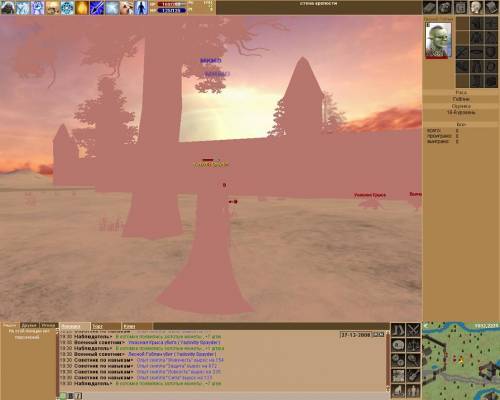500x400 pixels.
Task: Activate the dark hooded figure skill icon
Action: click(7, 7)
